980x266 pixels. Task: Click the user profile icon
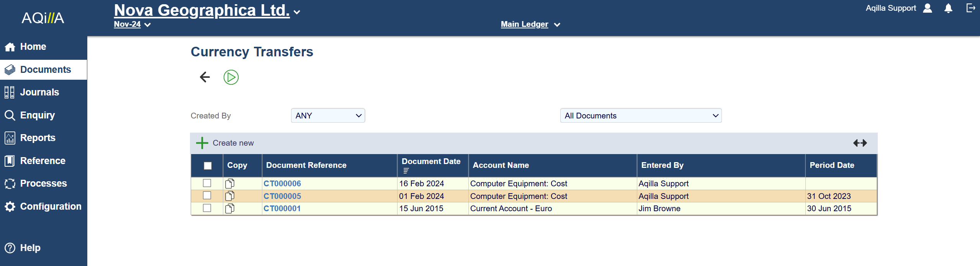pyautogui.click(x=928, y=8)
